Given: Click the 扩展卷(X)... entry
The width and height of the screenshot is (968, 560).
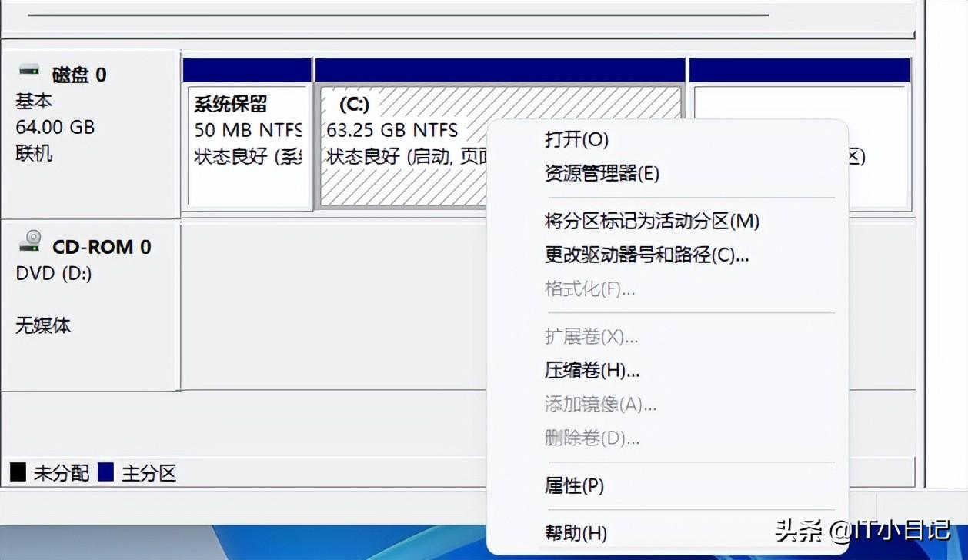Looking at the screenshot, I should coord(591,337).
